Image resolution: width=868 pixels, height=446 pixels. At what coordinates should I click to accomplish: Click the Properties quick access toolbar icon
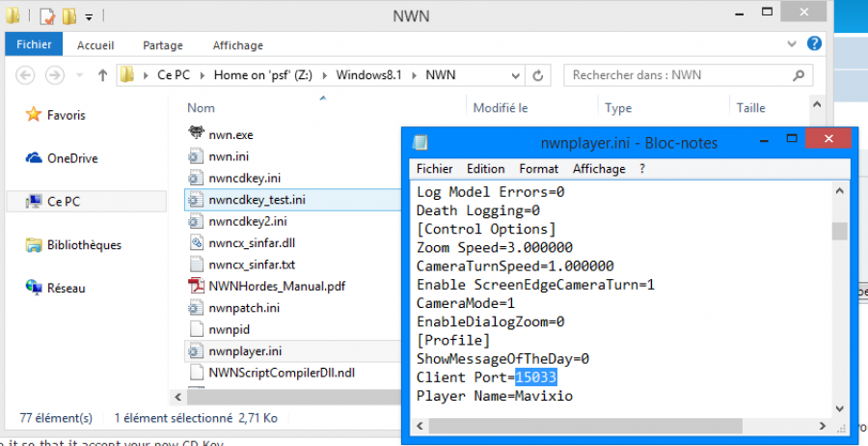[x=47, y=16]
